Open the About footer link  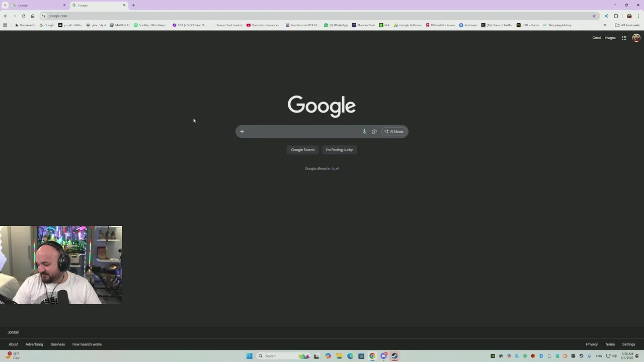pos(14,344)
